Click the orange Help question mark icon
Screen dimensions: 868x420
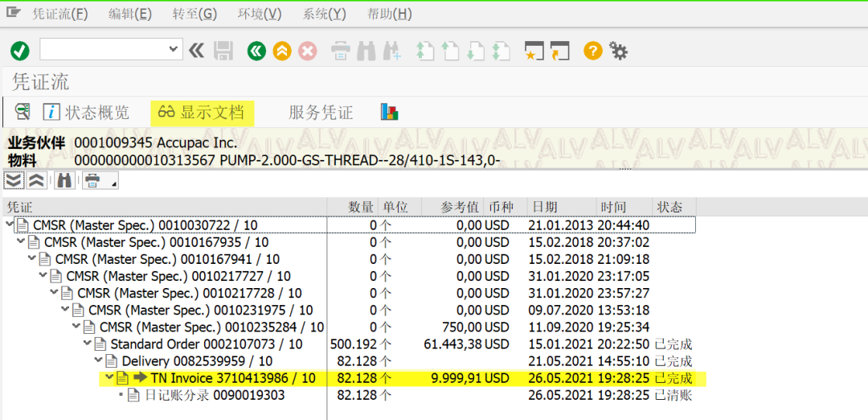coord(592,51)
